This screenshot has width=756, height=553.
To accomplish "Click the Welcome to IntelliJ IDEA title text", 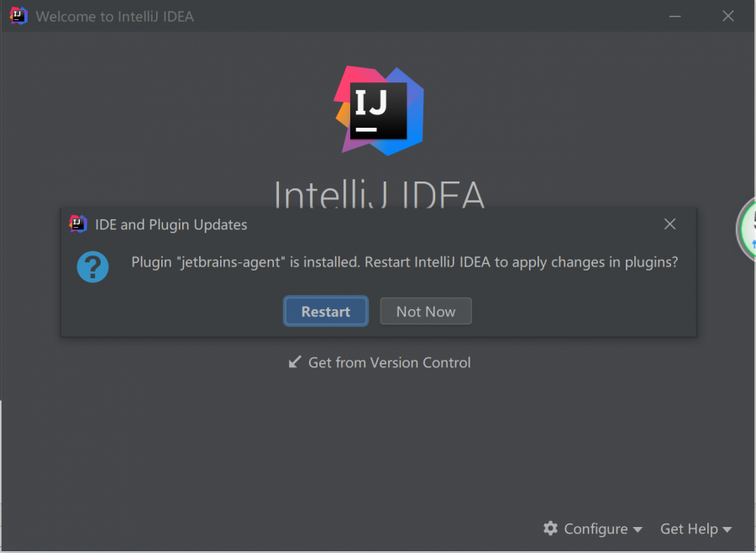I will coord(114,16).
